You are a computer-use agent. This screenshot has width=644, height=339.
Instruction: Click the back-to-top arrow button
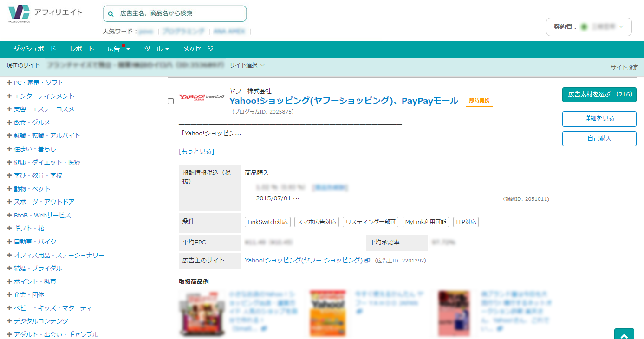624,334
